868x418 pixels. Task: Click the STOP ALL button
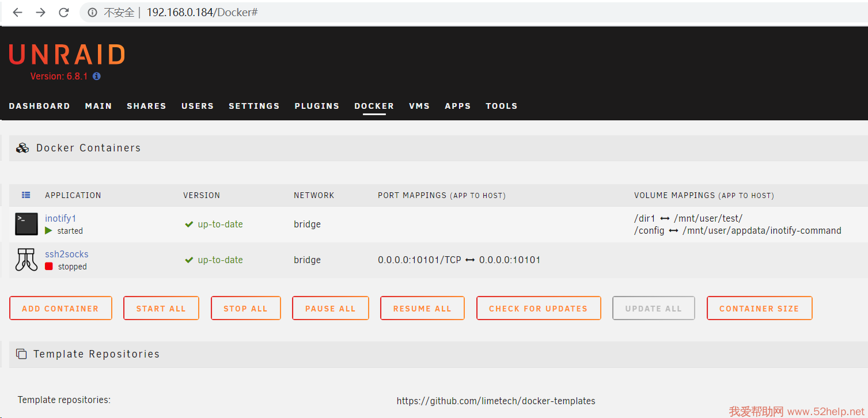[x=246, y=308]
